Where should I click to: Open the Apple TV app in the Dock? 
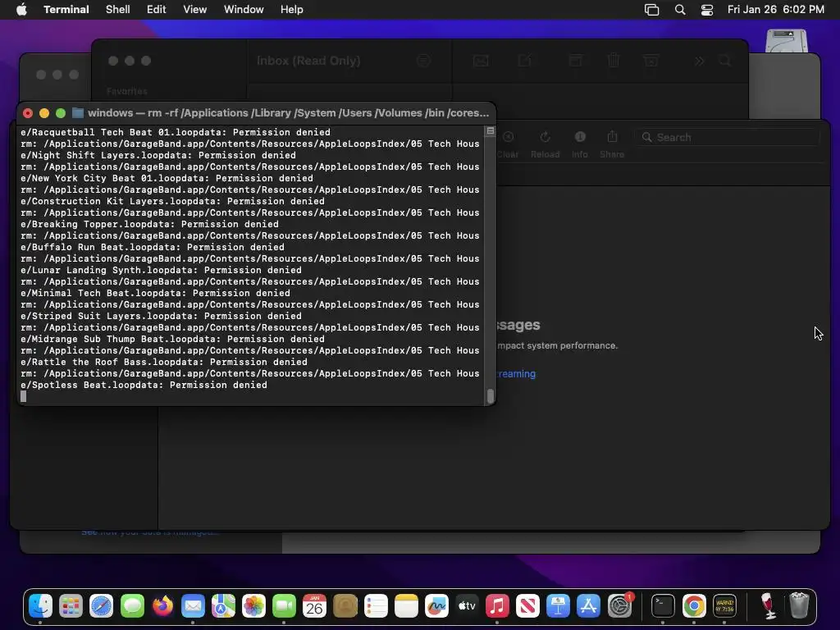(x=467, y=606)
